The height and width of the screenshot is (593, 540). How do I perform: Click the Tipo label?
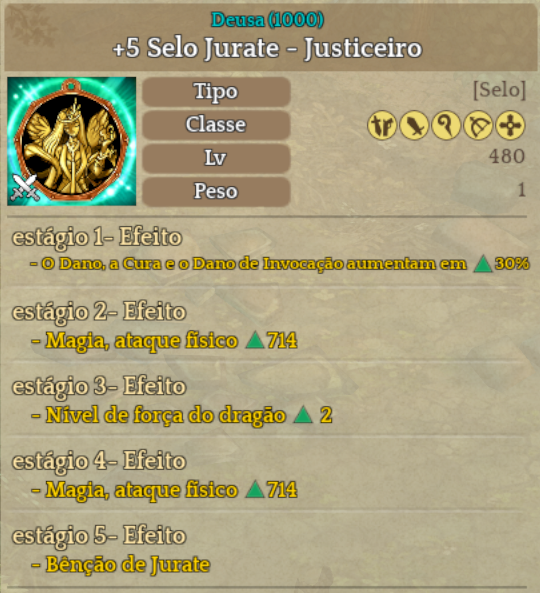pos(216,92)
